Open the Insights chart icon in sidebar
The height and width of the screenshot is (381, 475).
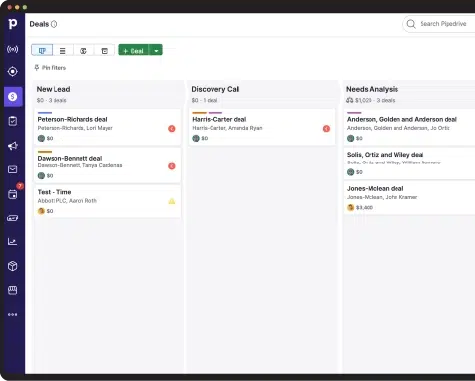13,242
